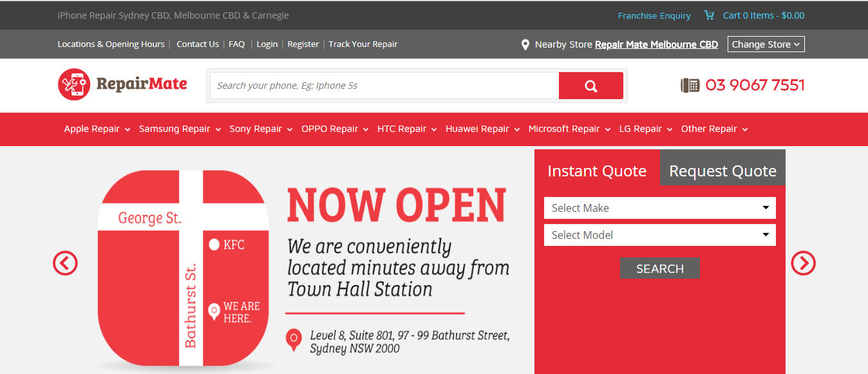Viewport: 868px width, 374px height.
Task: Expand the Apple Repair menu
Action: click(x=97, y=129)
